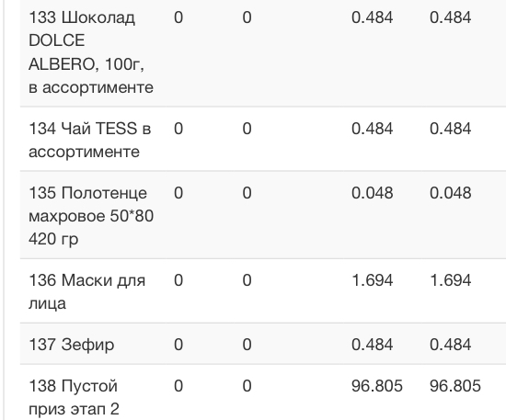Click the second 0.484 value in the Шоколад row

(450, 17)
